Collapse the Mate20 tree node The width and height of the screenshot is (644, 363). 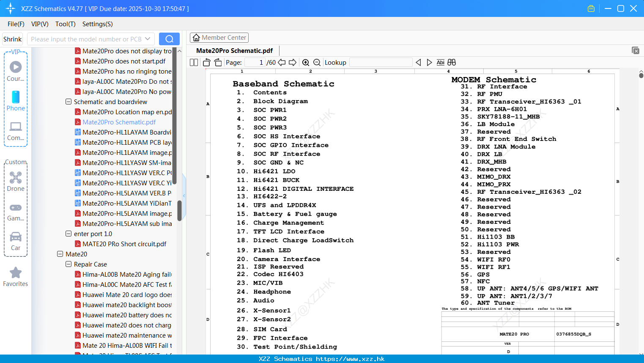(x=60, y=254)
